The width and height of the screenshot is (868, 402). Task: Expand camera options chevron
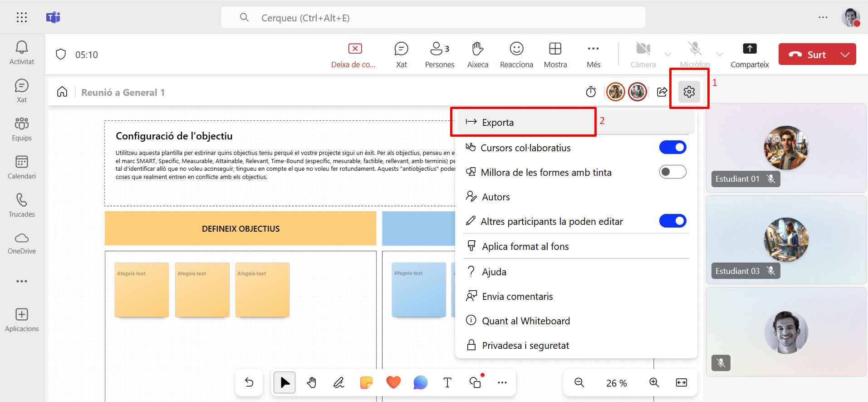tap(667, 55)
